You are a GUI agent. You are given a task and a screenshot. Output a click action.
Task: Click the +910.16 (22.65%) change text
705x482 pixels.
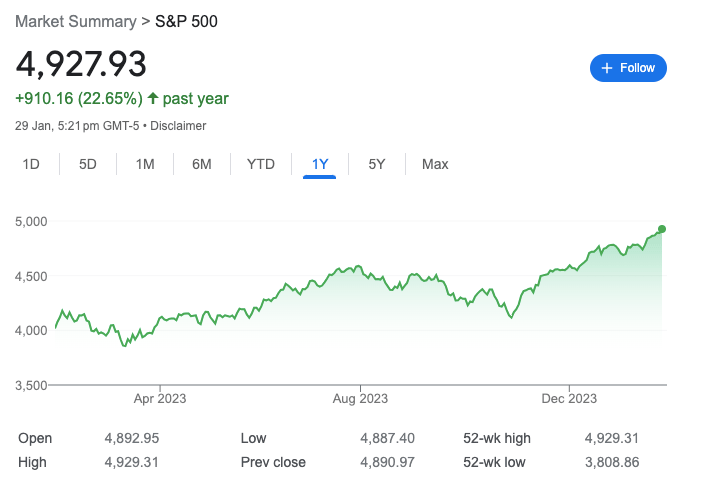(x=79, y=98)
